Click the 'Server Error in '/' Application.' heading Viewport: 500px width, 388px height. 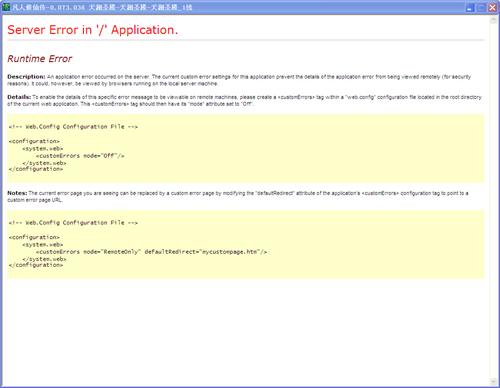click(x=93, y=30)
